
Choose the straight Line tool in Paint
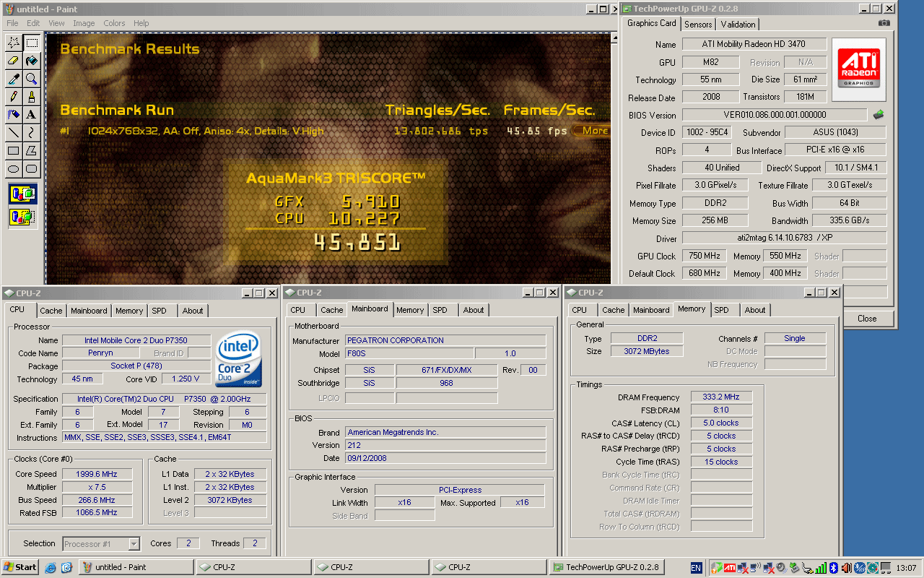(13, 133)
